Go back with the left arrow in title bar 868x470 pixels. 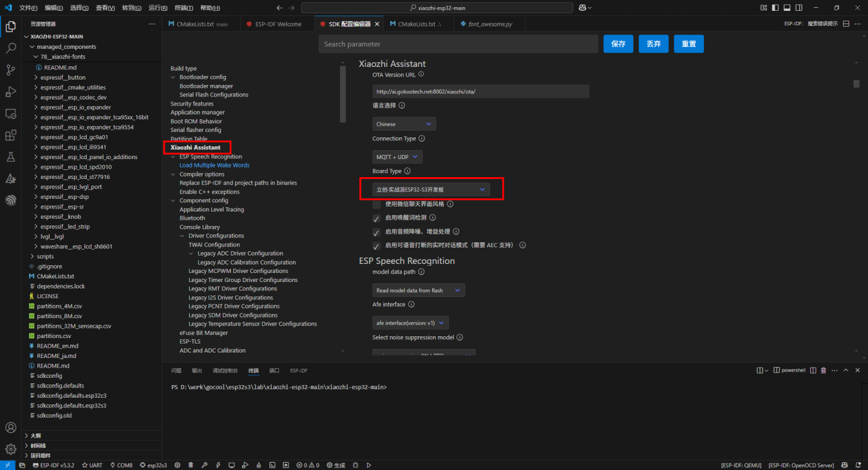[279, 8]
